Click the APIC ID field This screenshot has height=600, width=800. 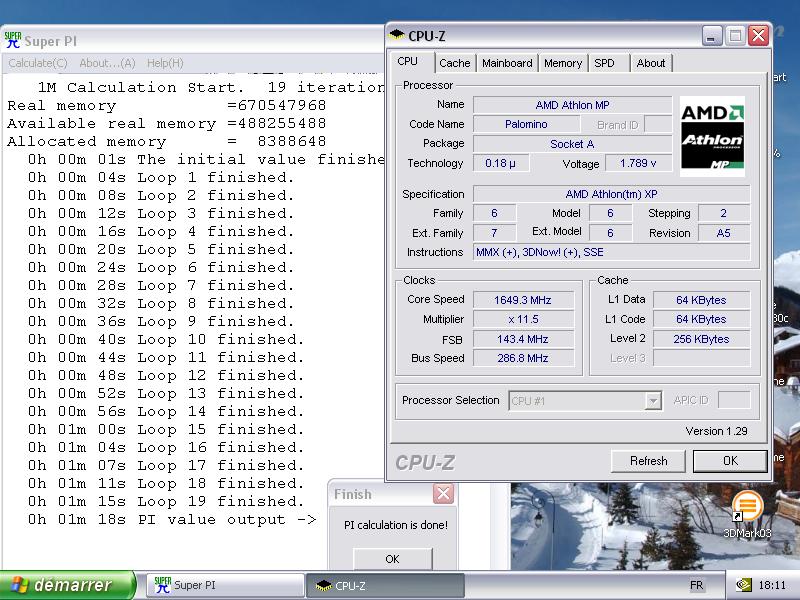click(x=734, y=400)
